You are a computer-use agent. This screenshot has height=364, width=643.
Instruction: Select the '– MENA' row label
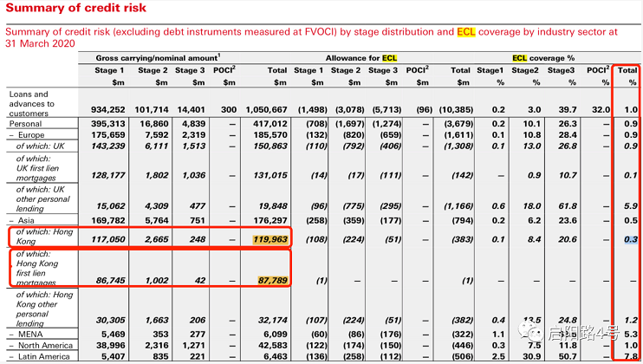coord(29,334)
